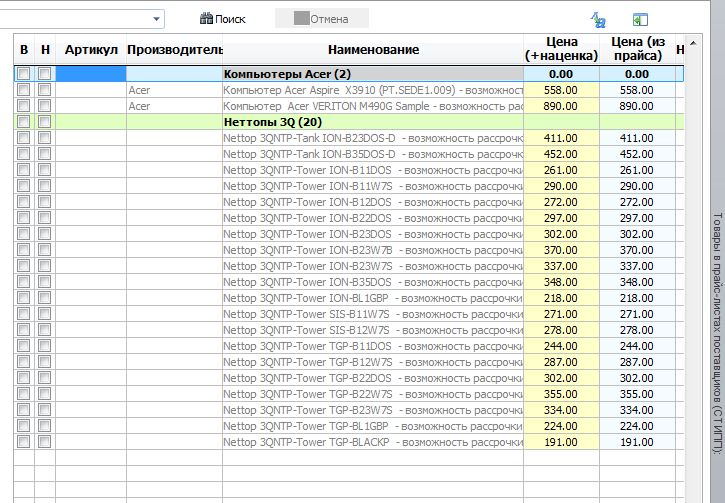Screen dimensions: 725x503
Task: Click the Цена (+наценка) column header
Action: pyautogui.click(x=561, y=49)
